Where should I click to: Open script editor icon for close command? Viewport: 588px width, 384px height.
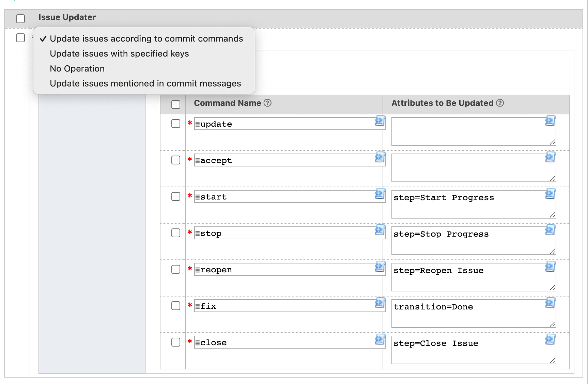click(380, 339)
